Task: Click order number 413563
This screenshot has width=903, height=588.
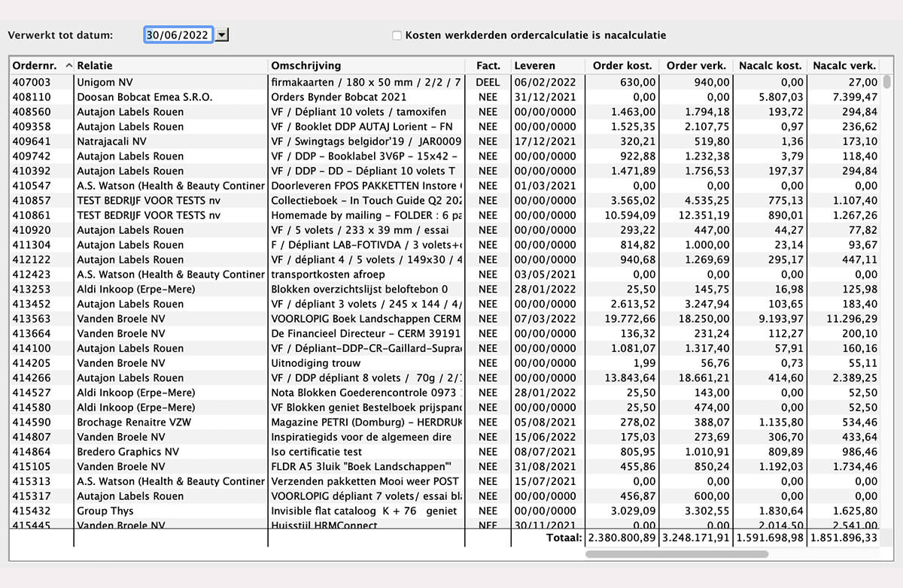Action: tap(32, 319)
